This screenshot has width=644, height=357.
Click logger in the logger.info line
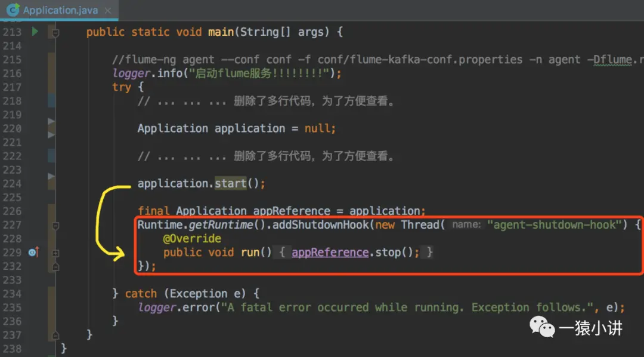131,73
